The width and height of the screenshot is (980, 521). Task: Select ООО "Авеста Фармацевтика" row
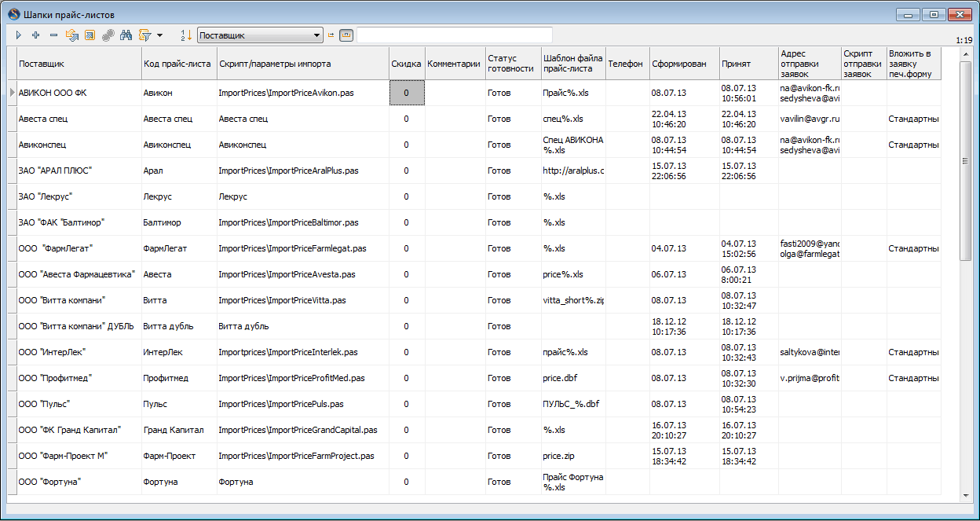click(x=79, y=274)
